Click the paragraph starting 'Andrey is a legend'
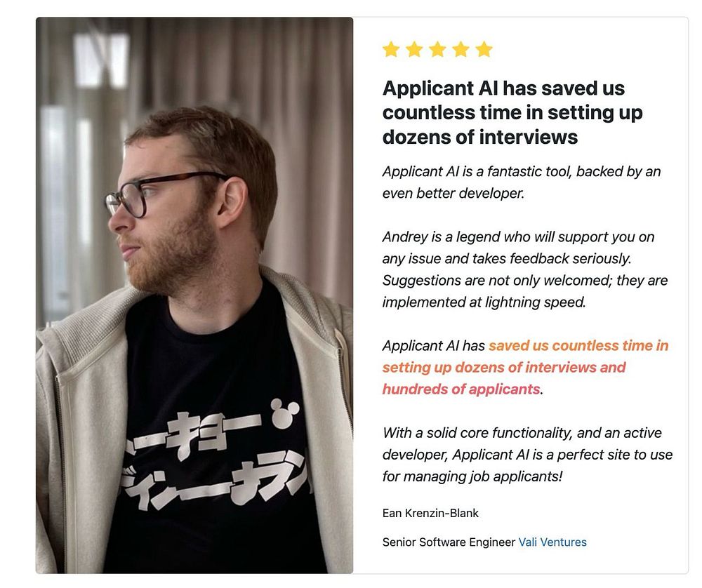Viewport: 702px width, 588px height. tap(524, 269)
